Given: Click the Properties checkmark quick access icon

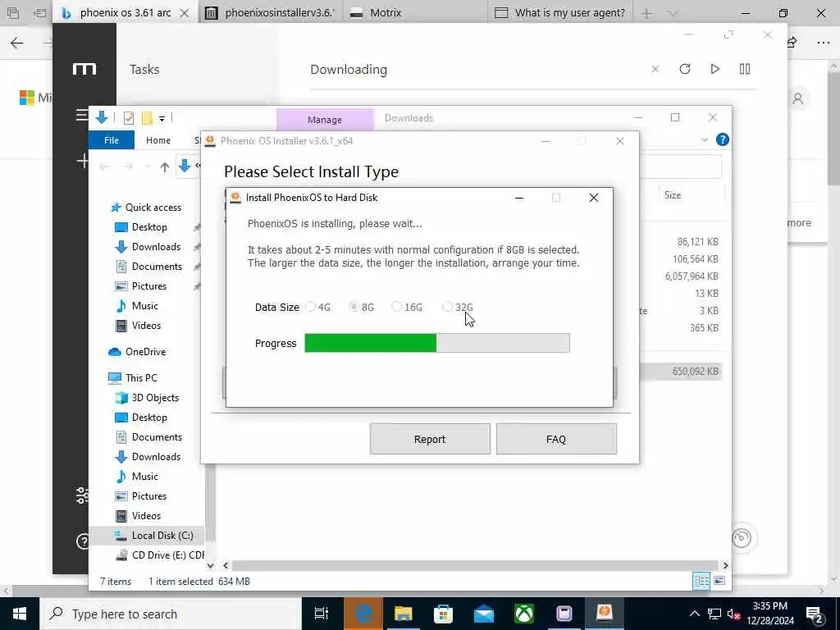Looking at the screenshot, I should tap(129, 118).
